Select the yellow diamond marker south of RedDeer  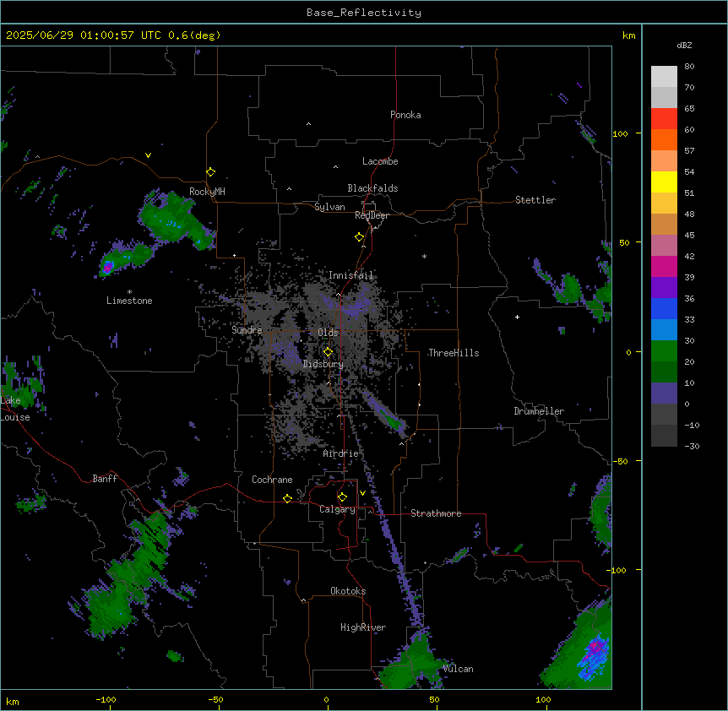click(x=359, y=236)
